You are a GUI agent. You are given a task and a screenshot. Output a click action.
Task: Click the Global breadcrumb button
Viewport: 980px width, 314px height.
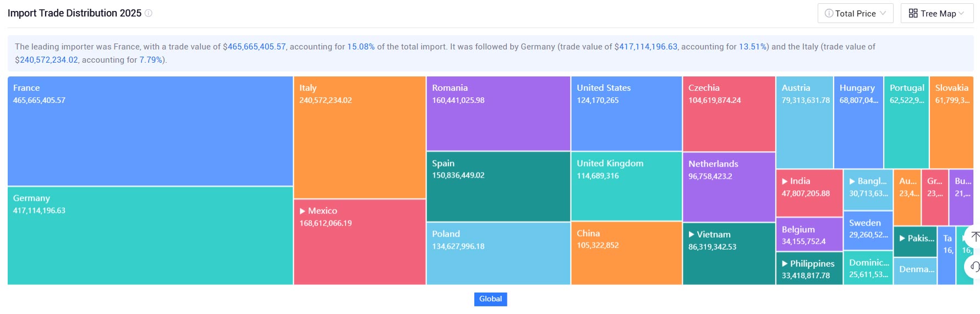tap(490, 299)
